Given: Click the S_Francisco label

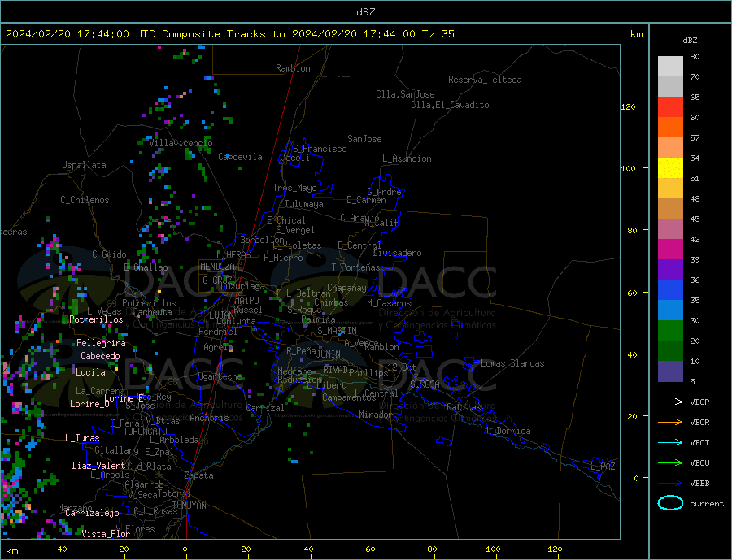Looking at the screenshot, I should [320, 149].
